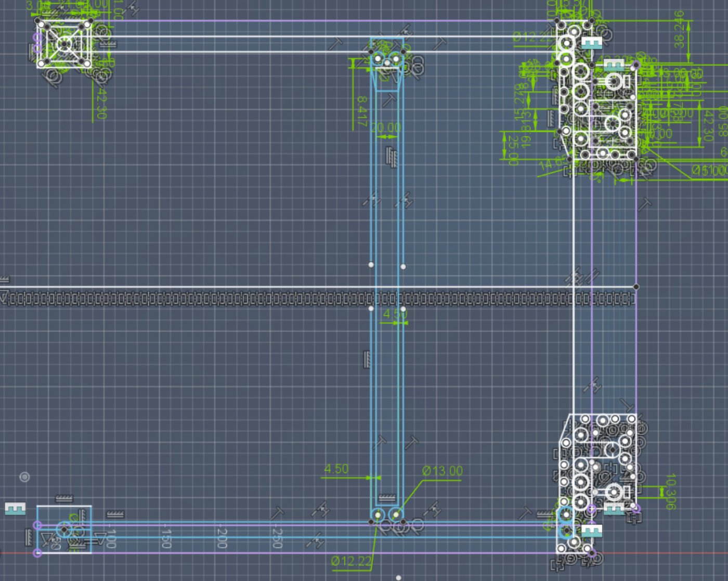Select the Ø13.00 diameter dimension

443,471
